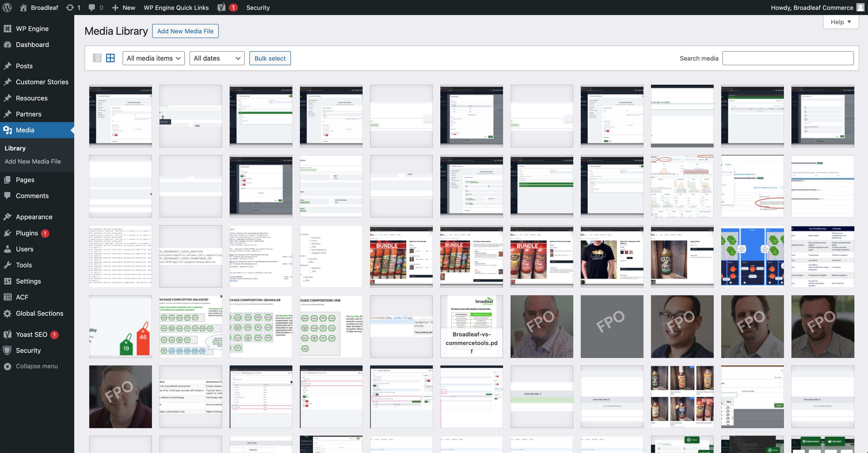This screenshot has width=868, height=453.
Task: Open the six hot sauce bottles grid thumbnail
Action: point(682,397)
